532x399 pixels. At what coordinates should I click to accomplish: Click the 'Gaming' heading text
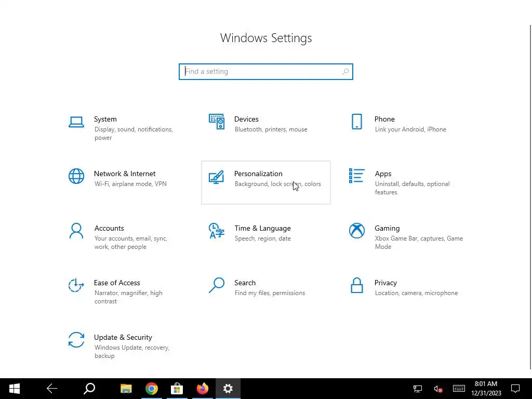tap(387, 229)
